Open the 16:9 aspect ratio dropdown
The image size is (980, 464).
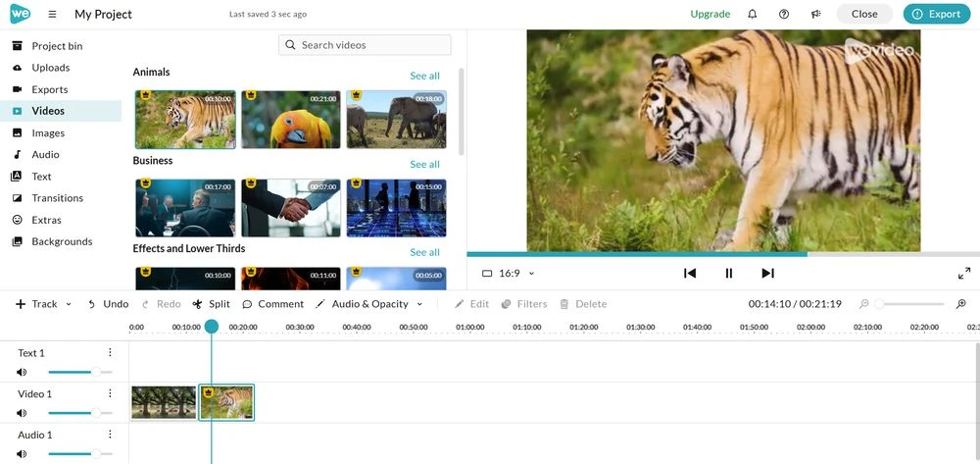509,274
